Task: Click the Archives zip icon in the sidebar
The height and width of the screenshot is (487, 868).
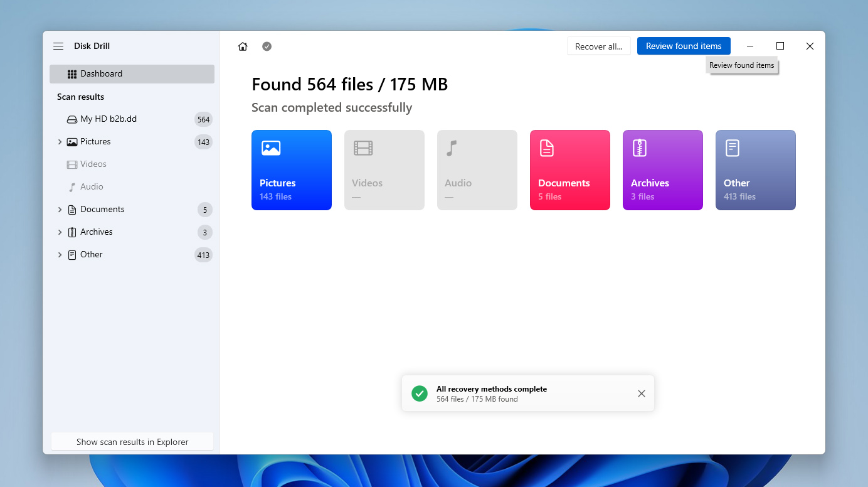Action: [72, 232]
